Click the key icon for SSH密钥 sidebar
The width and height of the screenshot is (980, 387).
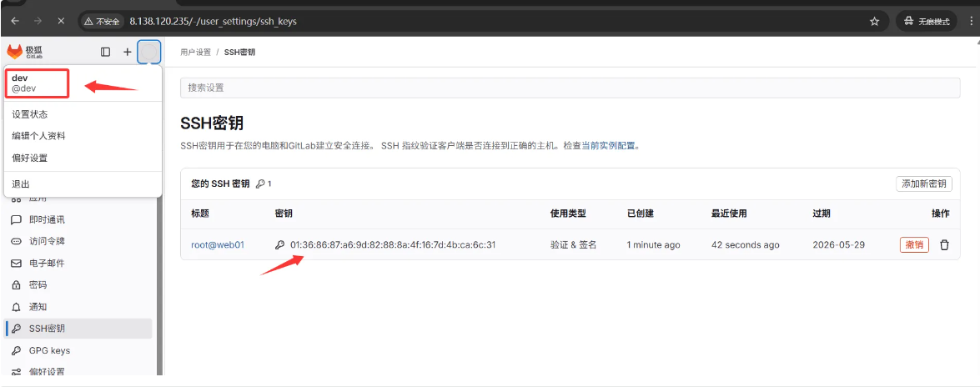point(17,329)
